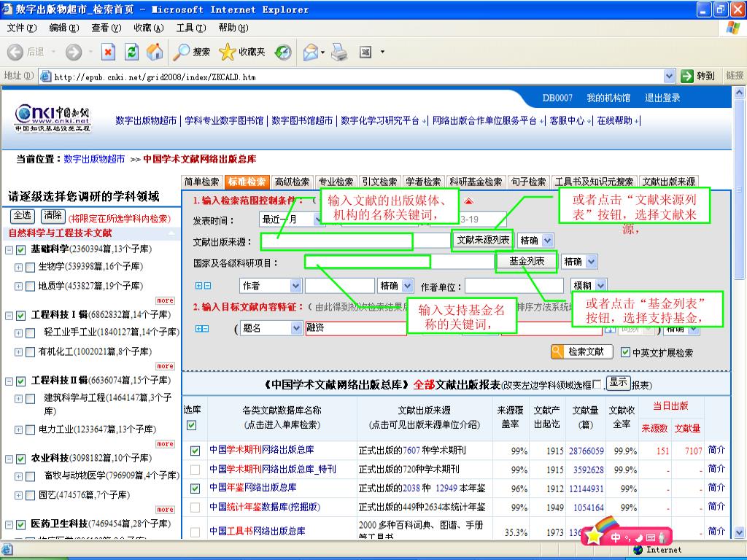This screenshot has width=747, height=560.
Task: Switch to the 高级检索 tab
Action: pyautogui.click(x=292, y=182)
